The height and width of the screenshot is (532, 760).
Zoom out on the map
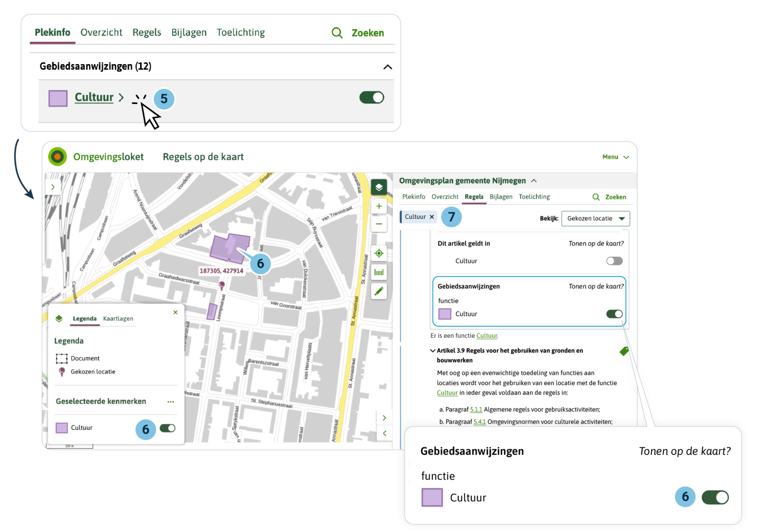[x=379, y=224]
